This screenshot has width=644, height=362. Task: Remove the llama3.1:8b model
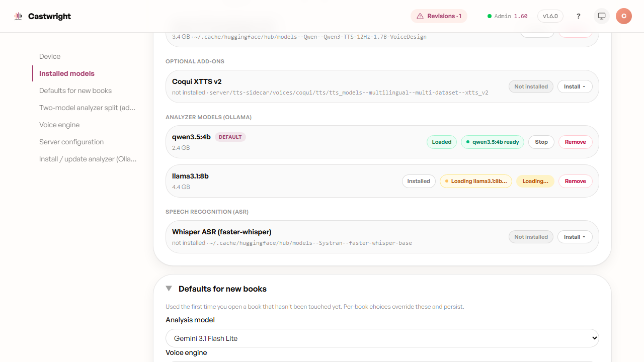[x=576, y=181]
